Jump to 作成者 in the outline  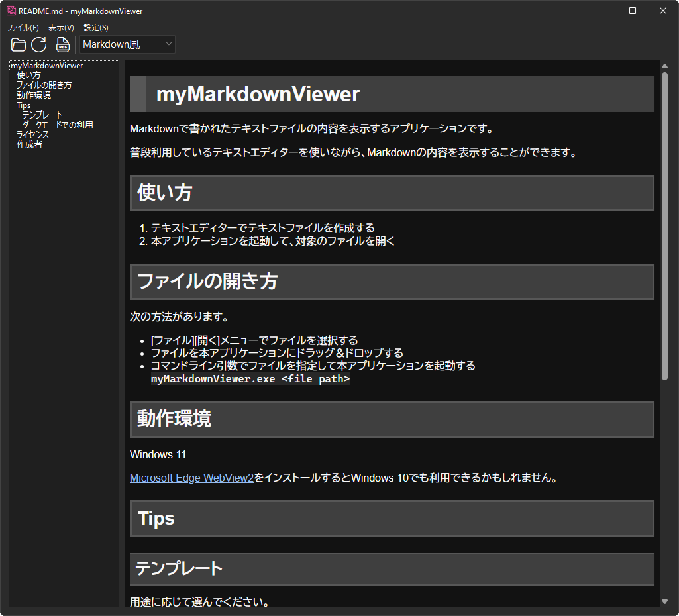tap(29, 145)
